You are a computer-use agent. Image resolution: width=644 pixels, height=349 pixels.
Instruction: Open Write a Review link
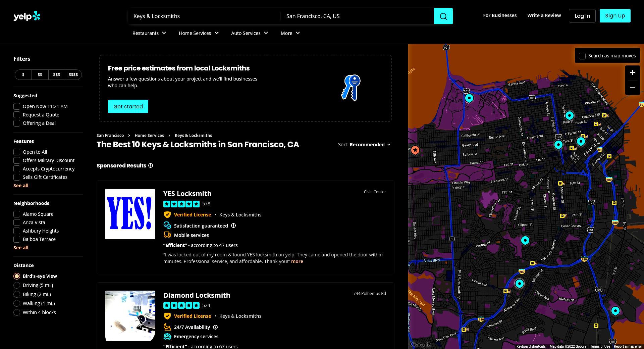(544, 15)
